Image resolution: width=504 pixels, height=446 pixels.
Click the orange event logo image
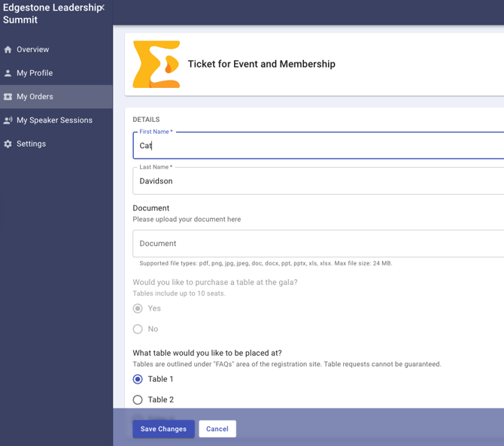click(156, 65)
